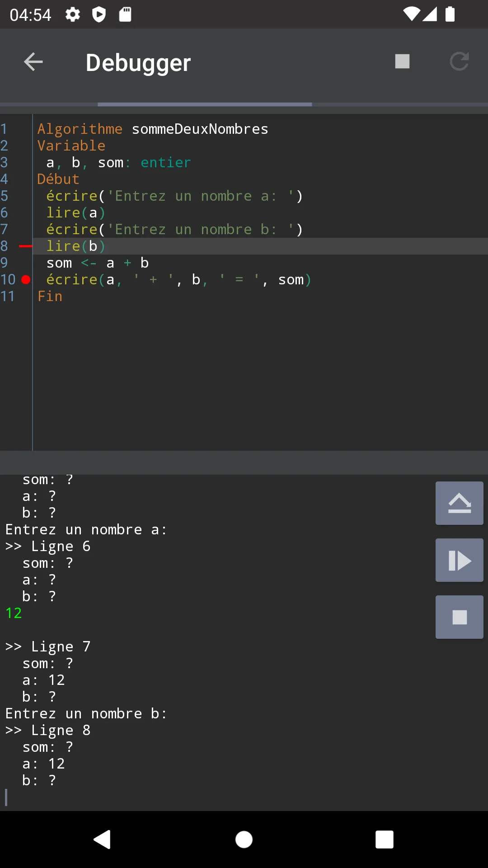Toggle the breakpoint dot on line 10

26,280
